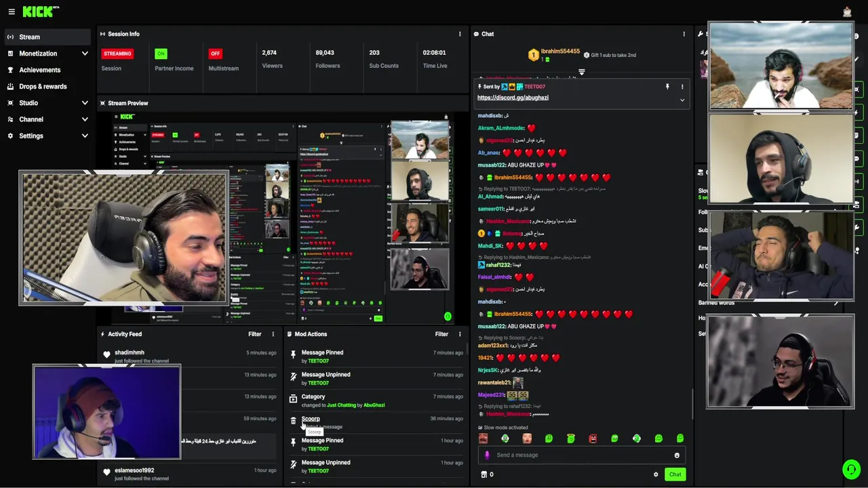This screenshot has width=868, height=488.
Task: Click the heart icon beside shadimhmh
Action: tap(106, 354)
